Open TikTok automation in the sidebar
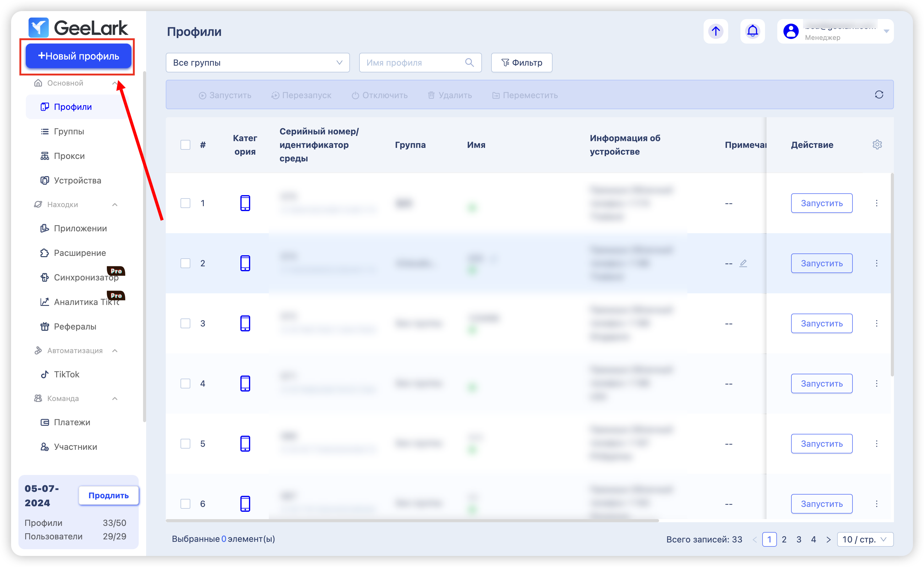The image size is (924, 567). pos(66,374)
